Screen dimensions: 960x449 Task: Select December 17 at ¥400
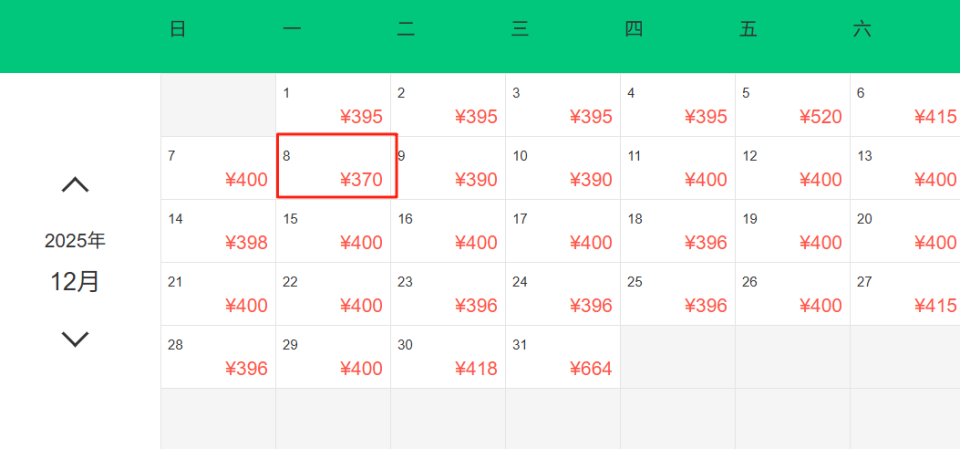(562, 231)
